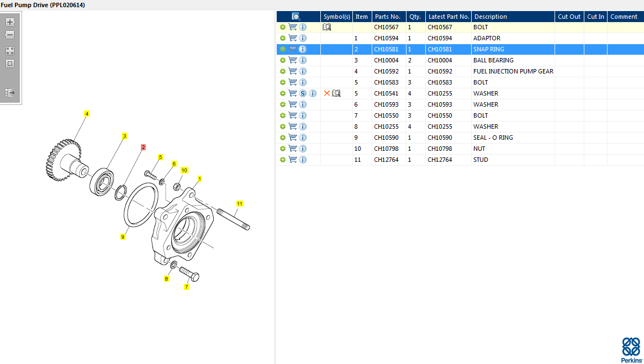Click the list-with-arrow panel icon
The width and height of the screenshot is (644, 364).
click(x=10, y=93)
